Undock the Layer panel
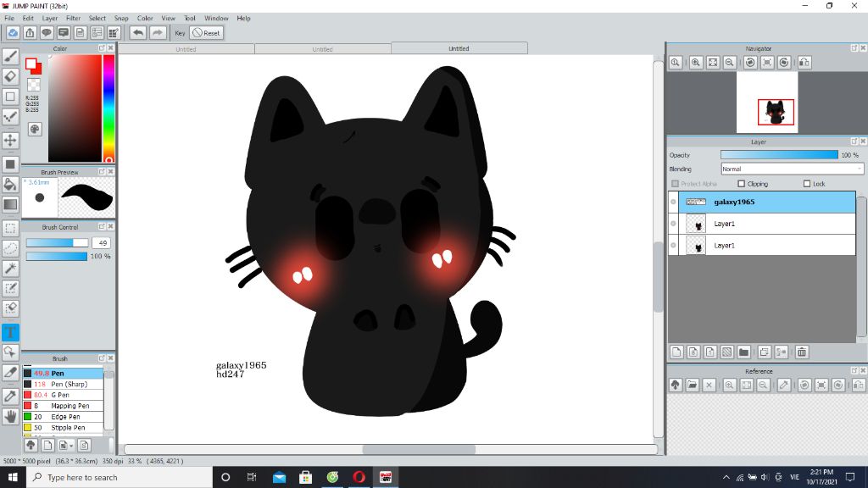This screenshot has height=488, width=868. tap(854, 141)
